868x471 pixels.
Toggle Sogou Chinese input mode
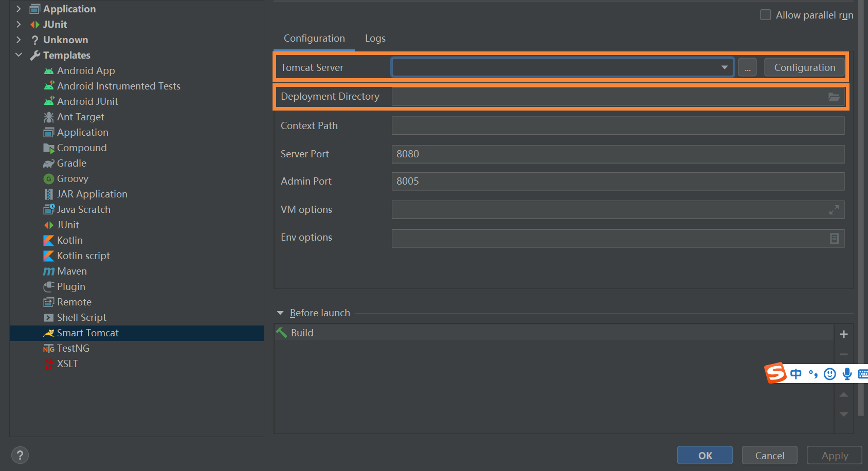pos(795,374)
